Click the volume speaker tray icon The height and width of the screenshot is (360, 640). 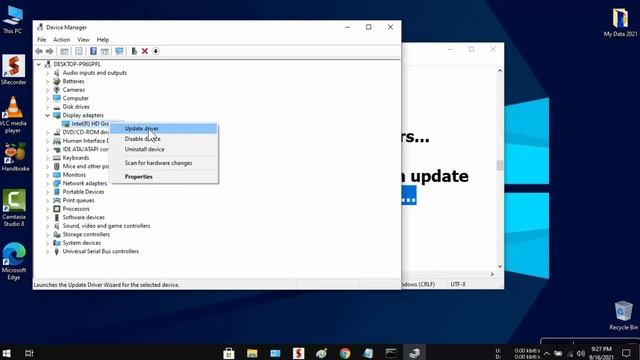click(x=581, y=353)
